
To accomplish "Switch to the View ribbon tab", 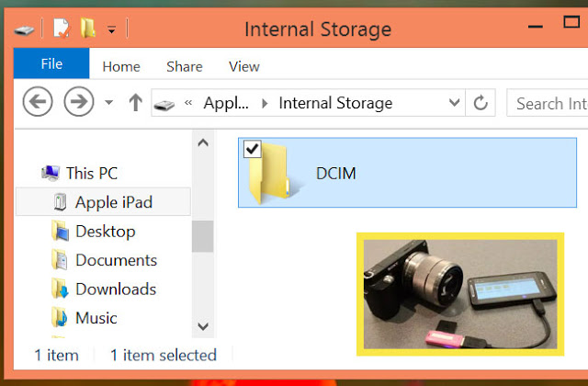I will (x=244, y=67).
